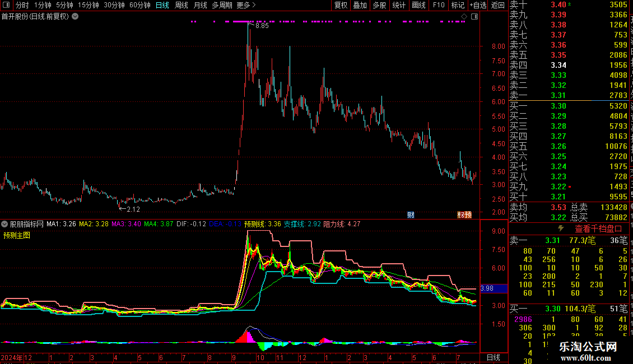This screenshot has width=633, height=364.
Task: Click 卖一 queue header 77.3/笔
Action: coord(582,240)
